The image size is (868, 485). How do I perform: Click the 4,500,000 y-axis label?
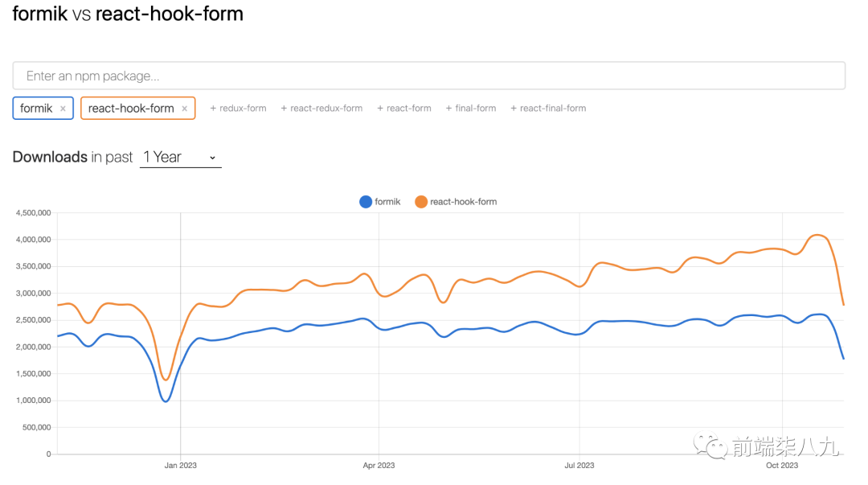[33, 213]
